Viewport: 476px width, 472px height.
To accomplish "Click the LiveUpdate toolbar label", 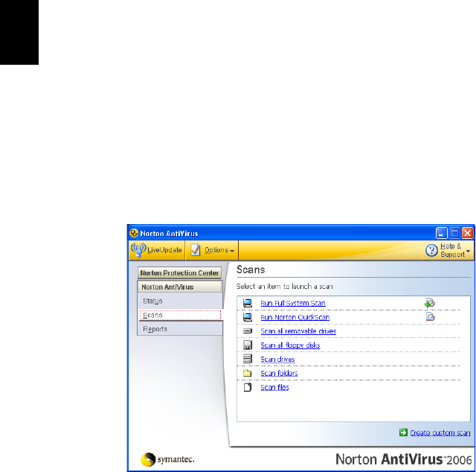I will click(x=164, y=250).
